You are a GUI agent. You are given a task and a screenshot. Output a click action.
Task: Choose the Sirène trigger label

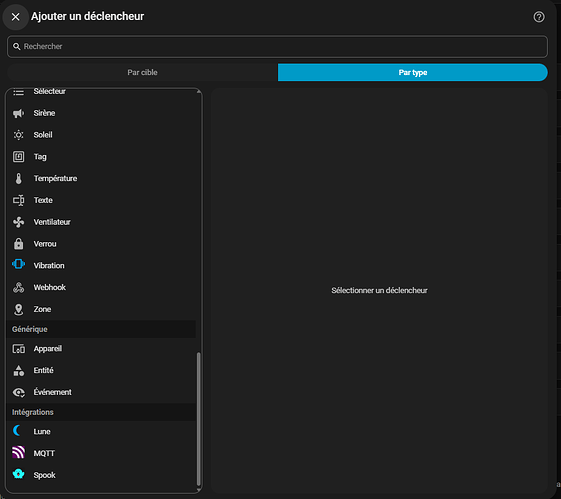coord(44,113)
